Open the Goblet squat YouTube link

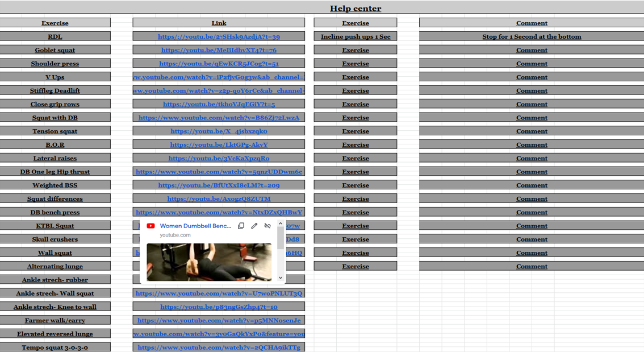[219, 50]
